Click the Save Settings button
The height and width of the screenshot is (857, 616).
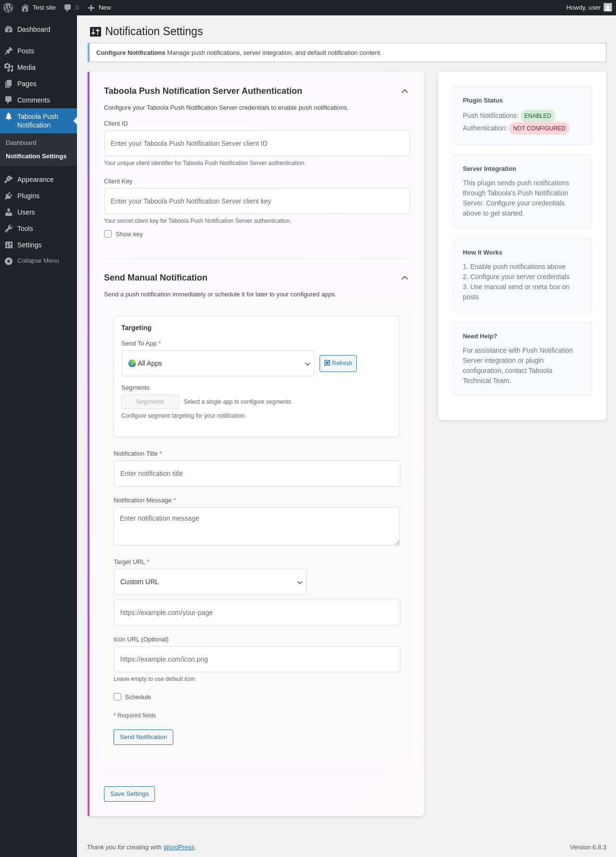point(129,794)
